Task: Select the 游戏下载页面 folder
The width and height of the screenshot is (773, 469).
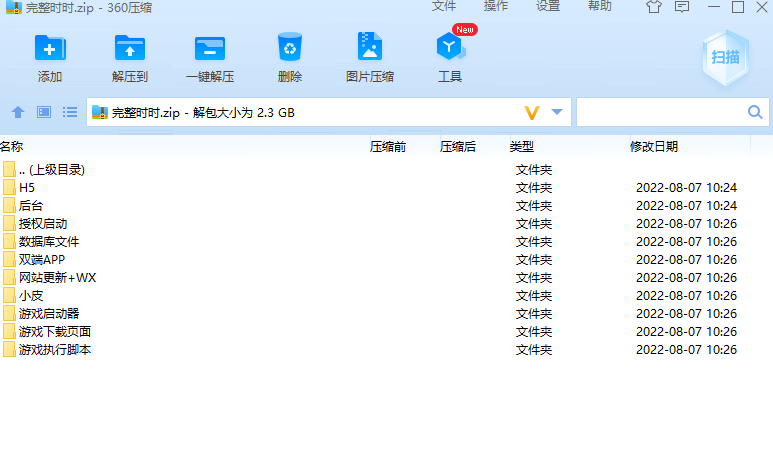Action: point(386,331)
